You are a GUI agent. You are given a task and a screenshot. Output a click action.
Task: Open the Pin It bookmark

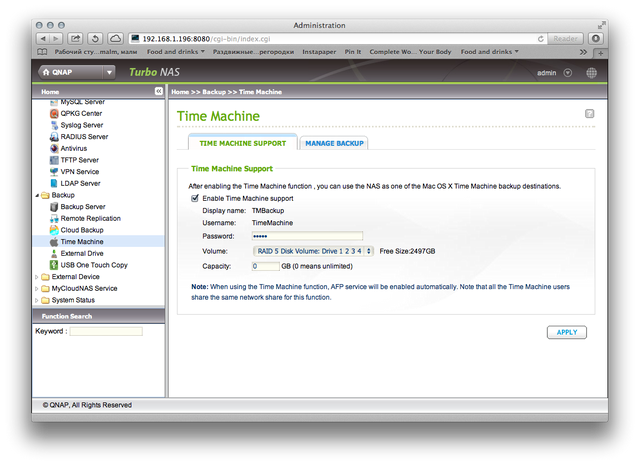click(353, 52)
